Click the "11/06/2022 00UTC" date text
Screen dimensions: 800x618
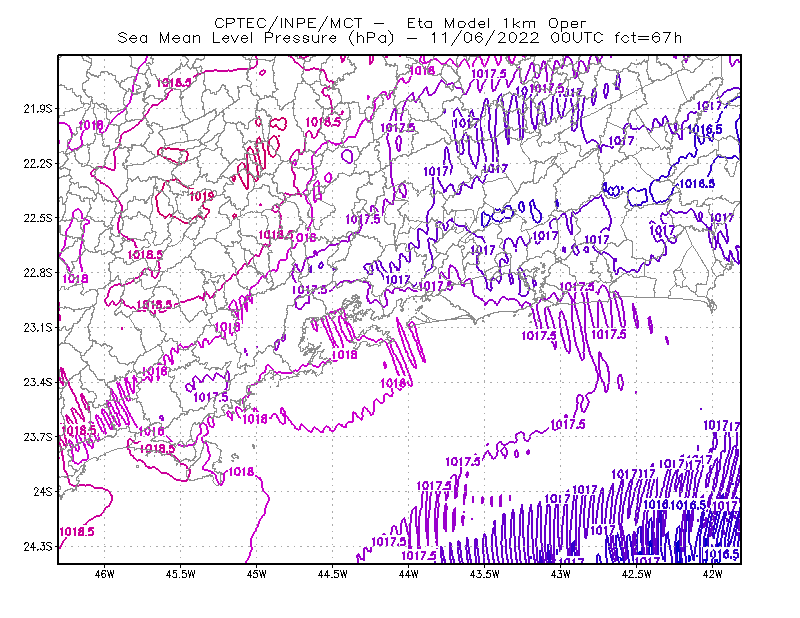[517, 38]
